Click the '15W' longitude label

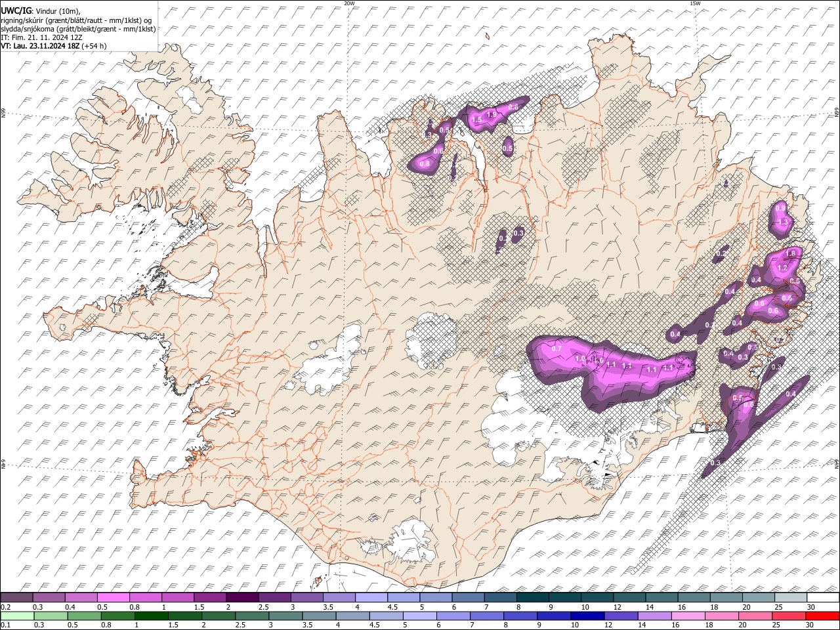point(695,3)
